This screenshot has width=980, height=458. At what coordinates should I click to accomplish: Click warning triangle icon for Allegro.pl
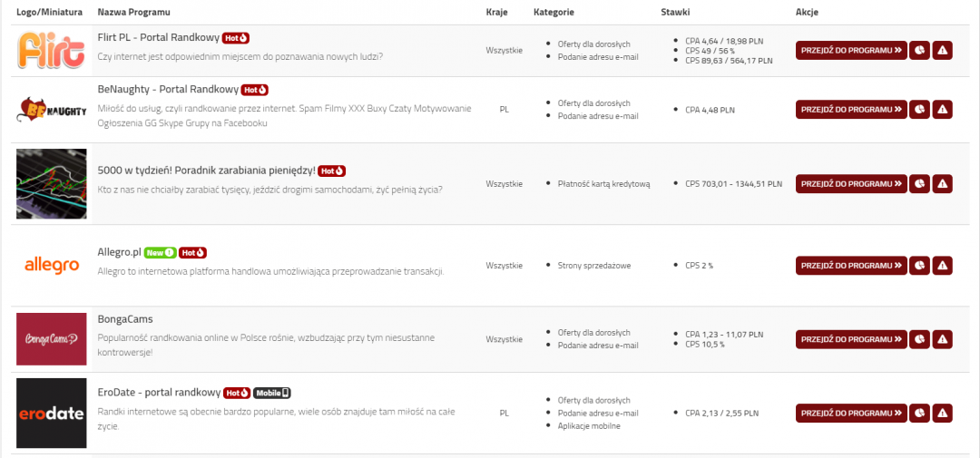(x=942, y=266)
